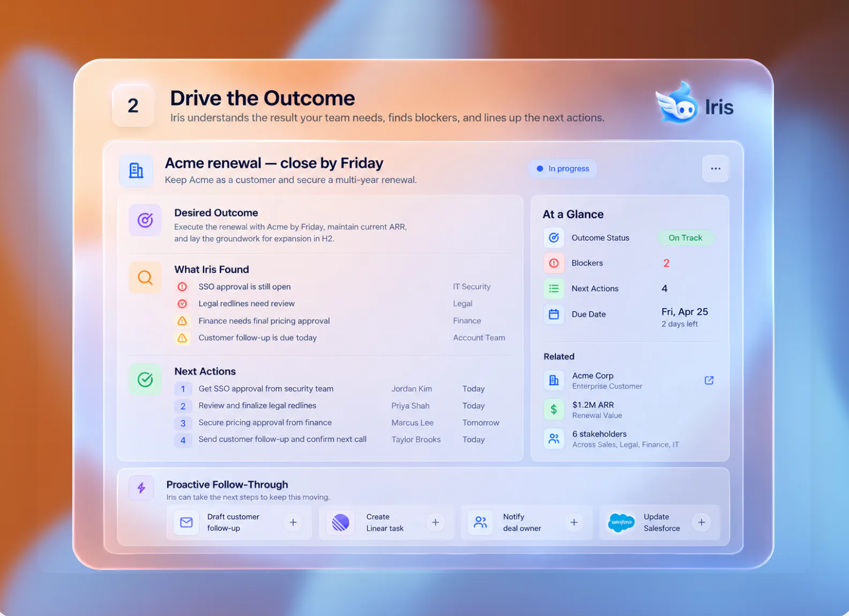Click the '2 days left' text
Image resolution: width=849 pixels, height=616 pixels.
(x=680, y=324)
